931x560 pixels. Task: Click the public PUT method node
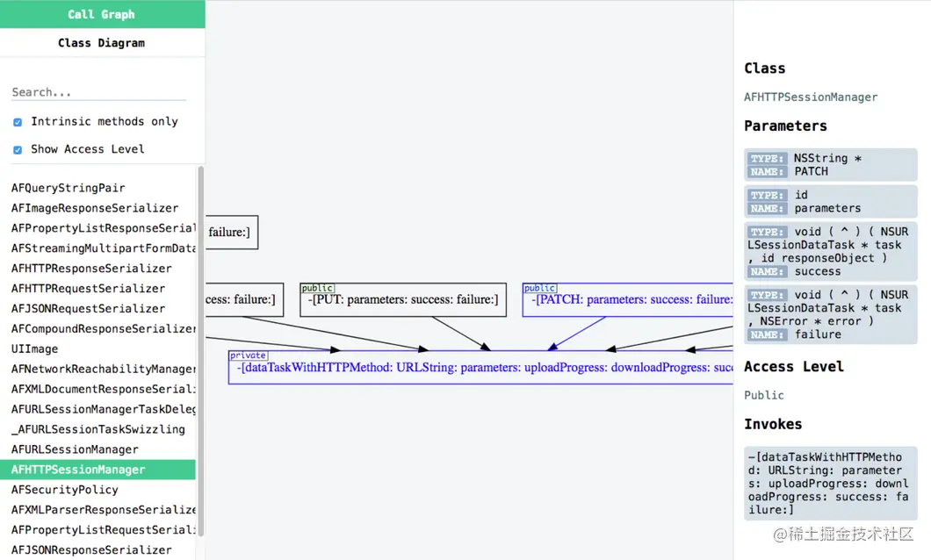pos(402,300)
